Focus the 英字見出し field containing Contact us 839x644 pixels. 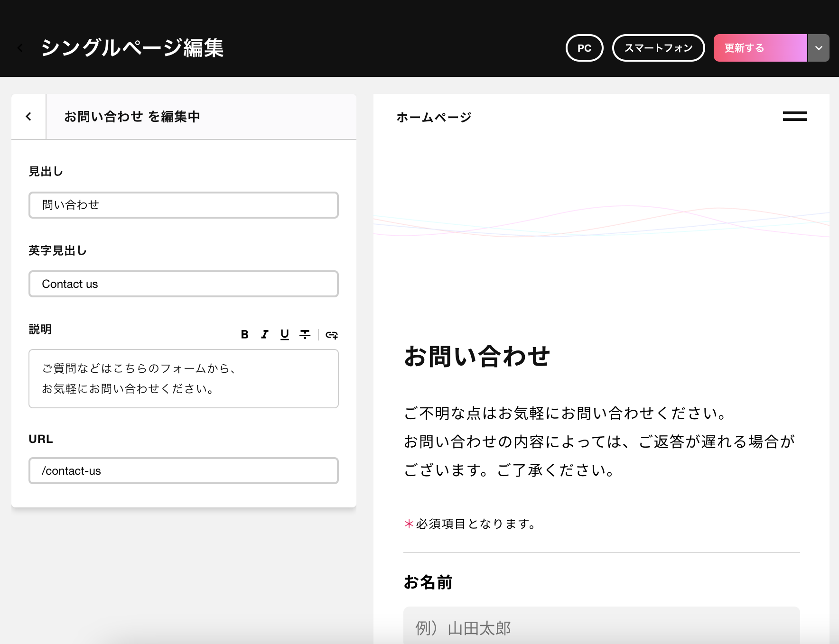(x=184, y=284)
